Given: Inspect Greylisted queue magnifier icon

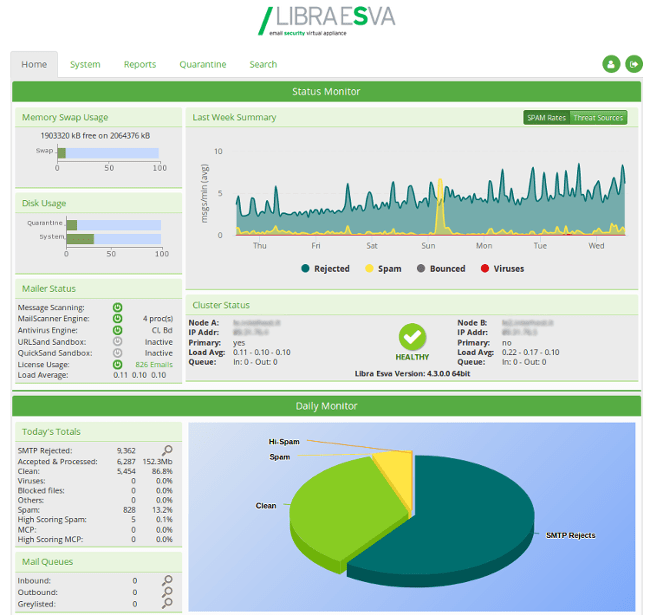Looking at the screenshot, I should point(167,603).
